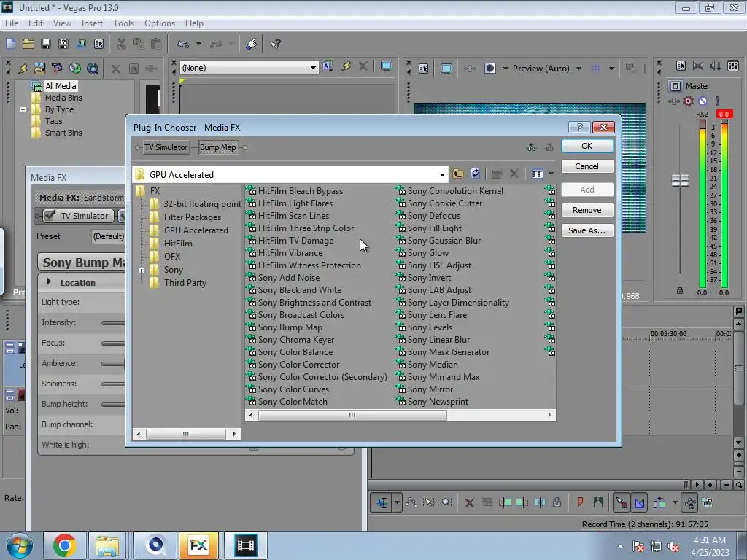
Task: Open the Options menu
Action: click(x=160, y=23)
